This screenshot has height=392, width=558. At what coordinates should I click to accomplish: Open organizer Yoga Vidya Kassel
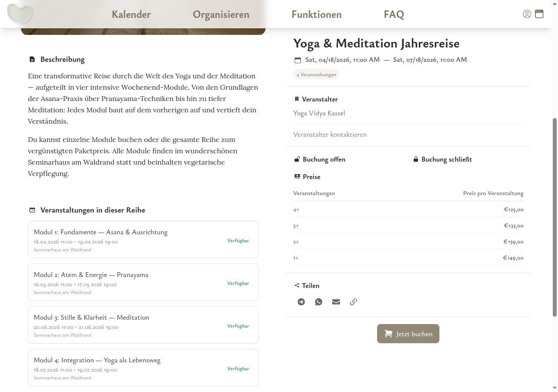[x=319, y=113]
